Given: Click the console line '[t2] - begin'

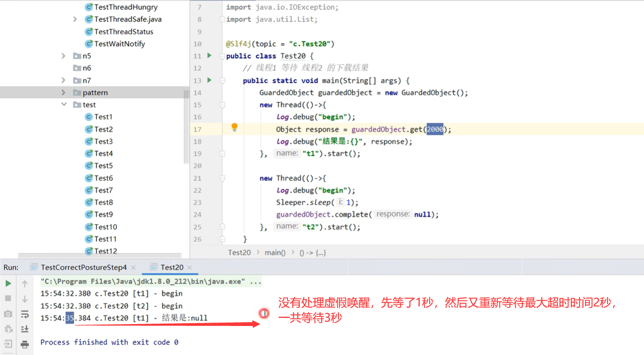Looking at the screenshot, I should click(x=111, y=306).
